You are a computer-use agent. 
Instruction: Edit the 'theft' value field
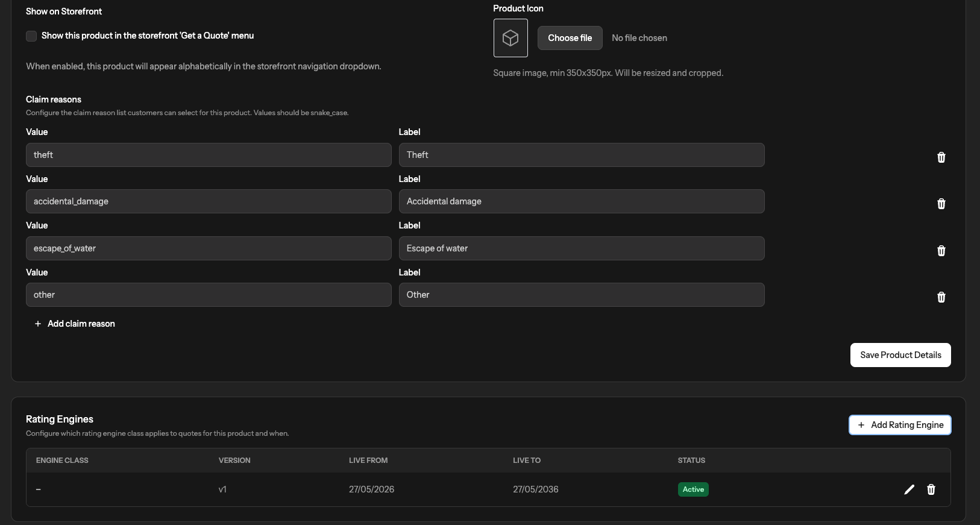(209, 155)
